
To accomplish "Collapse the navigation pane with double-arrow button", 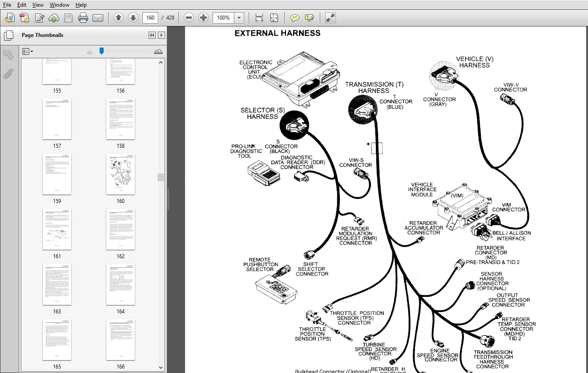I will 152,35.
